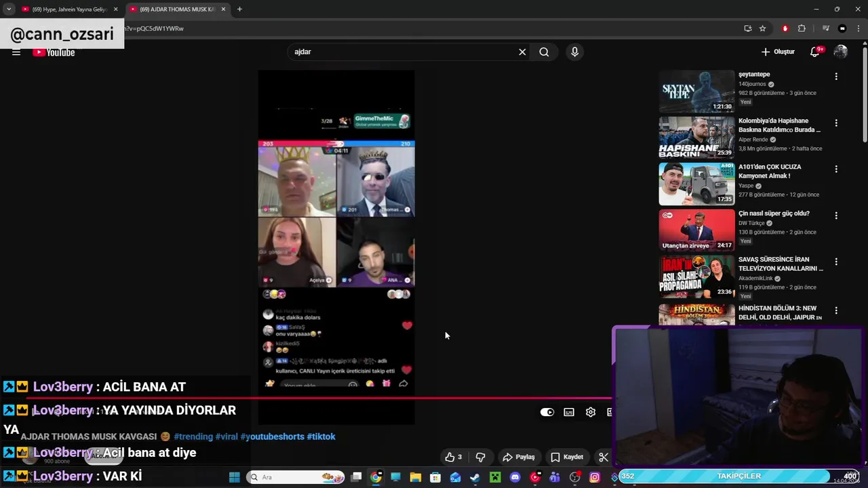Open options menu for HİNDİSTAN BÖLÜM 3
This screenshot has width=868, height=488.
tap(836, 310)
